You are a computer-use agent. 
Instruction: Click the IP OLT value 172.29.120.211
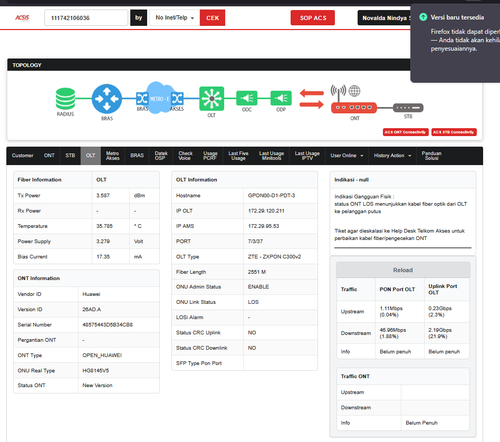266,211
